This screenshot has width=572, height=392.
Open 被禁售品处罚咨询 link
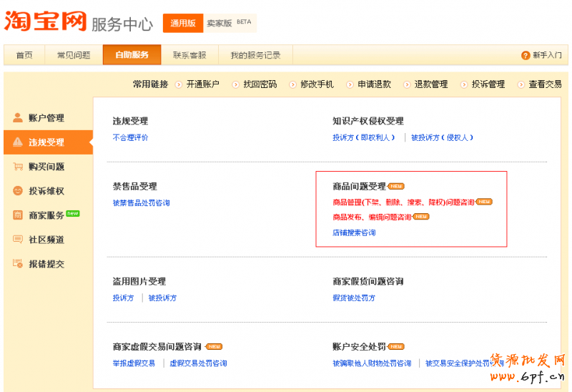pos(141,202)
